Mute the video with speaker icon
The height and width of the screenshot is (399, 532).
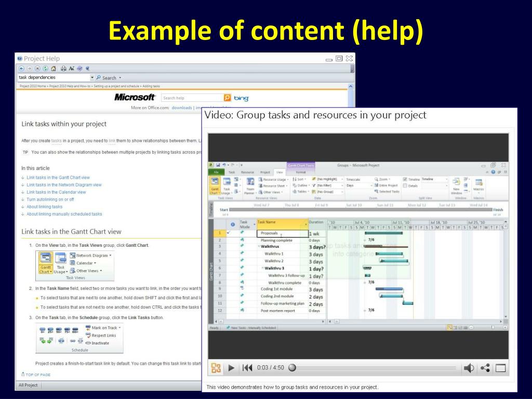pos(469,368)
